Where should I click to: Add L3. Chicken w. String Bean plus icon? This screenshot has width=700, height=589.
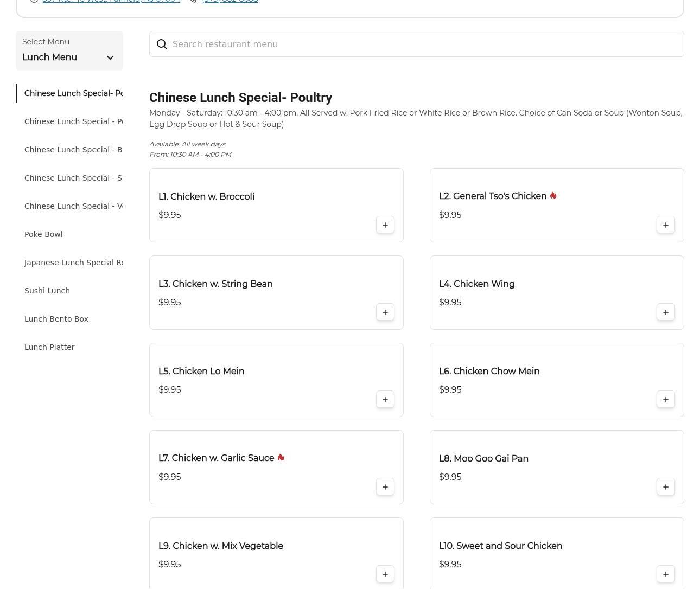click(385, 312)
